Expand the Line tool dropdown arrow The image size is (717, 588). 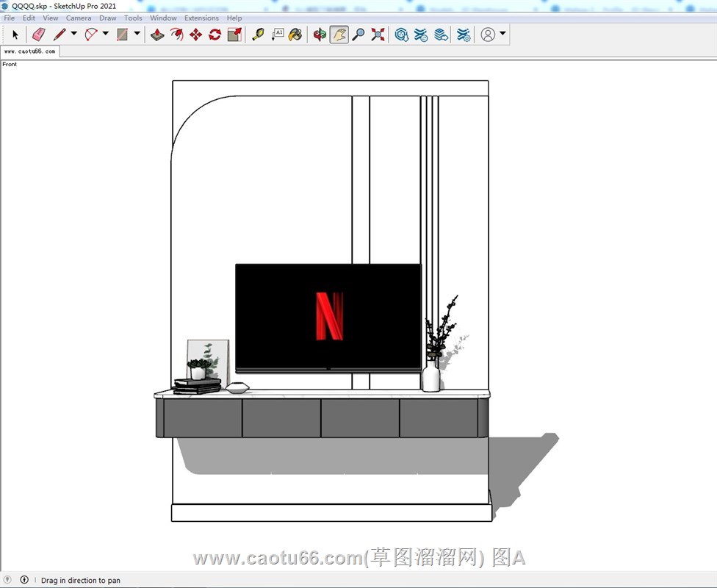tap(73, 33)
